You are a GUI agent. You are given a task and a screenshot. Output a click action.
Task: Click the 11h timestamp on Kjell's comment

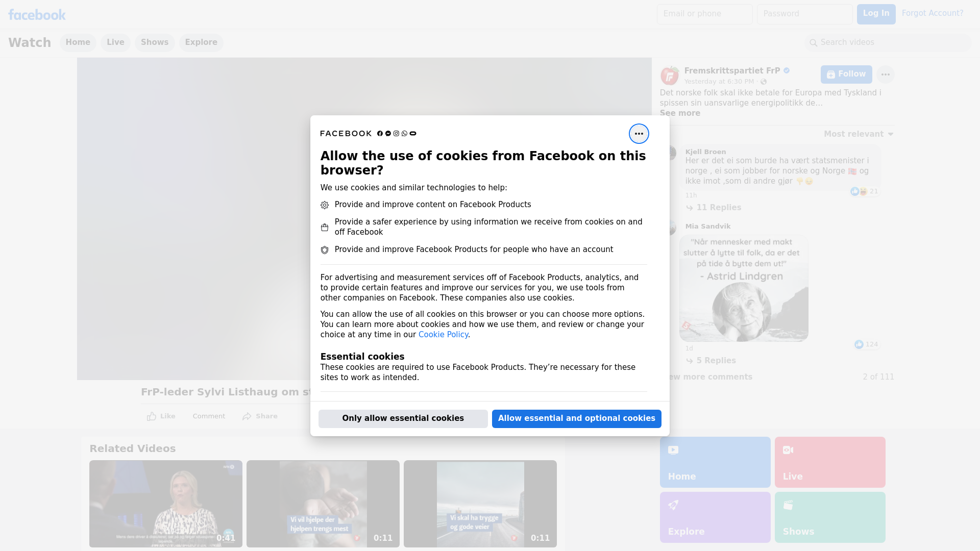coord(691,195)
